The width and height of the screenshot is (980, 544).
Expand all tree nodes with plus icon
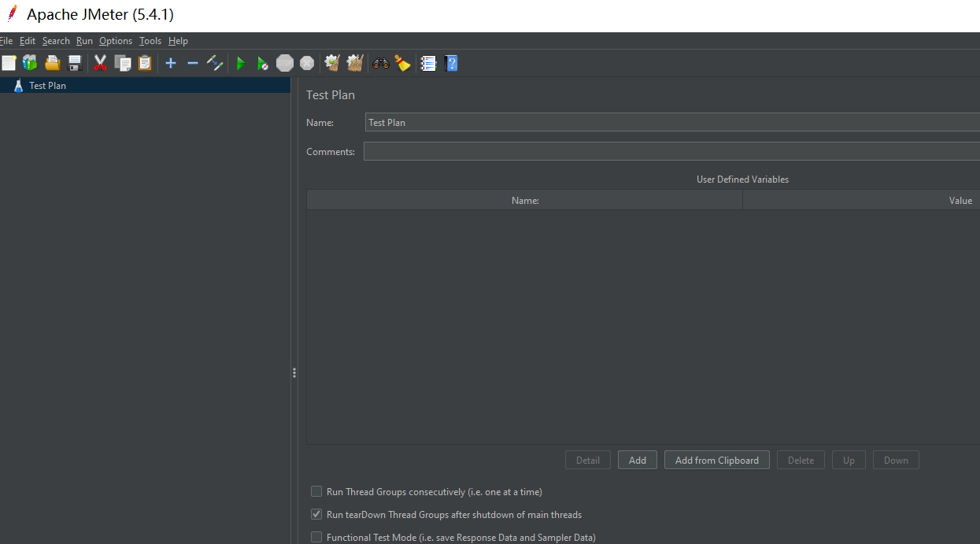click(x=171, y=63)
